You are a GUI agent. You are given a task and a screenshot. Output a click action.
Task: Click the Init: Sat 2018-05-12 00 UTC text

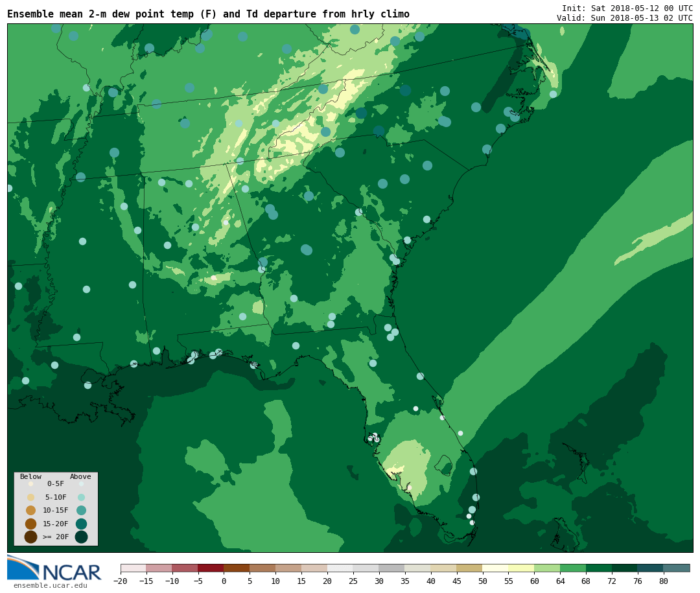pos(627,8)
